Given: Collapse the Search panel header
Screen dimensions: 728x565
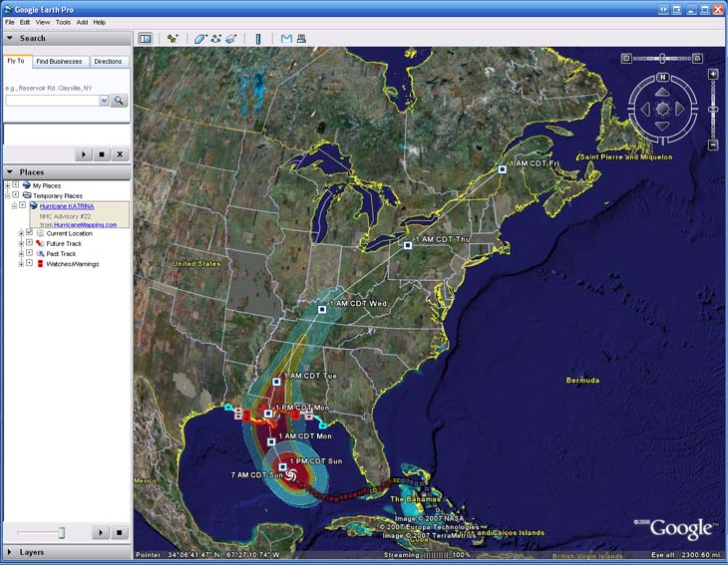Looking at the screenshot, I should click(x=67, y=38).
